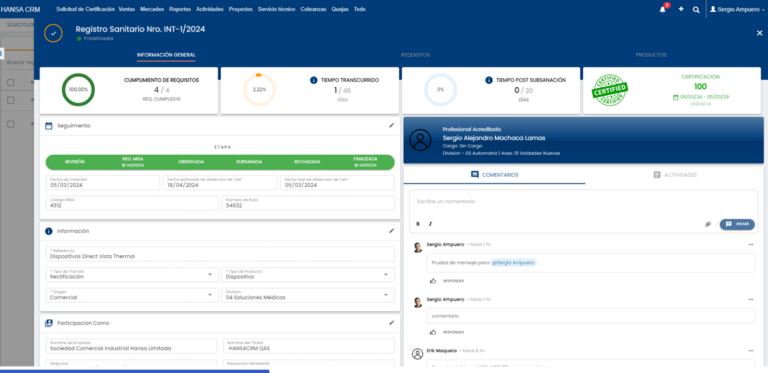Click the round checkmark status icon
The width and height of the screenshot is (768, 373).
tap(53, 33)
